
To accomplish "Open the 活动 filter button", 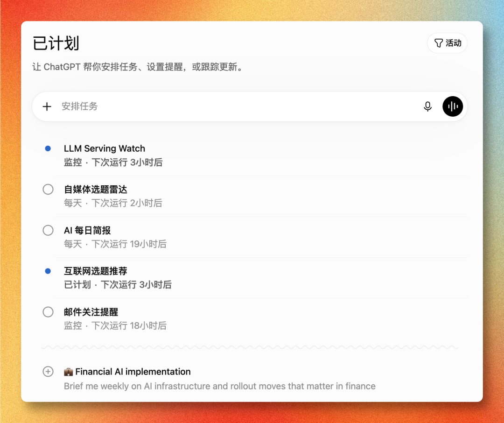I will 447,43.
